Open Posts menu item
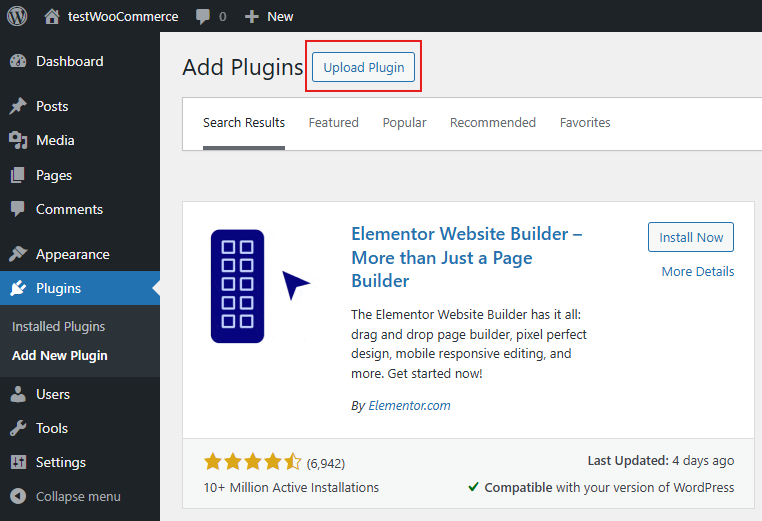 click(80, 106)
